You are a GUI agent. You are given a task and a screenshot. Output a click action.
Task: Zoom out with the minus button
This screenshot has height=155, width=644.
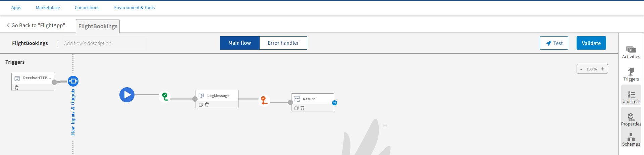[581, 69]
